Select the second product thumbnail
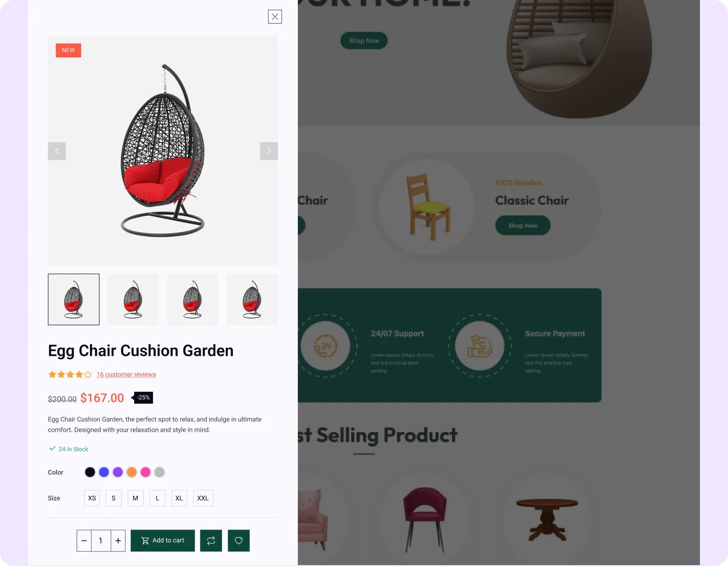This screenshot has height=566, width=728. point(133,299)
